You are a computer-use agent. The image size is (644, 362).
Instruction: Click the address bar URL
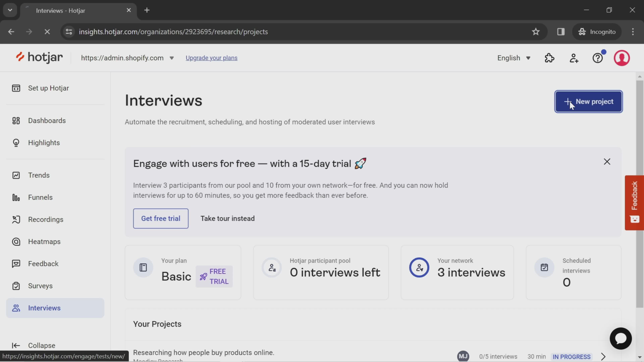click(x=173, y=32)
